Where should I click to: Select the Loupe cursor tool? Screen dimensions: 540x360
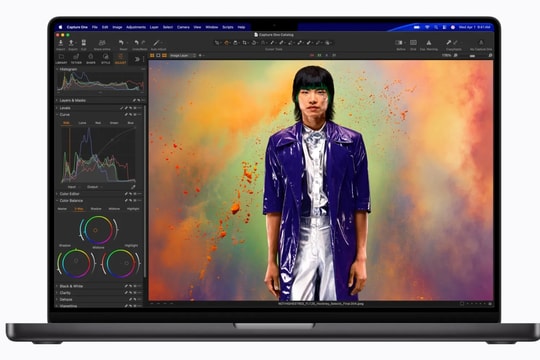tap(236, 43)
